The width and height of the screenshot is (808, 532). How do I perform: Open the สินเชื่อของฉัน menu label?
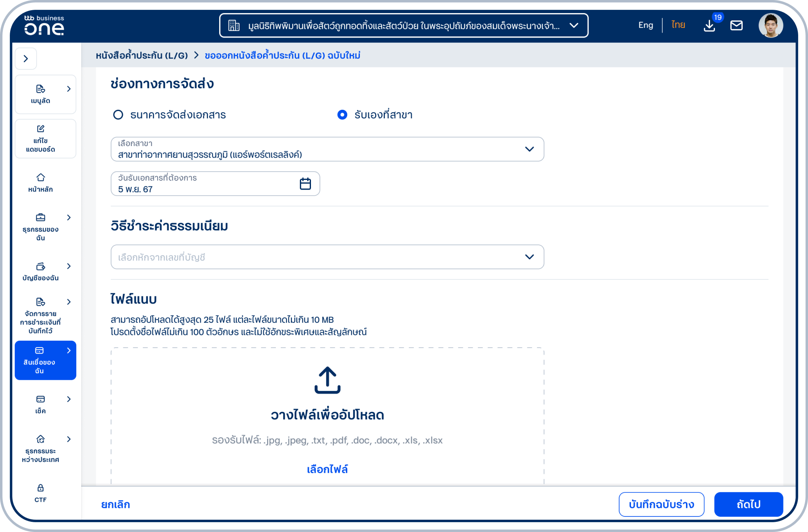pos(39,366)
